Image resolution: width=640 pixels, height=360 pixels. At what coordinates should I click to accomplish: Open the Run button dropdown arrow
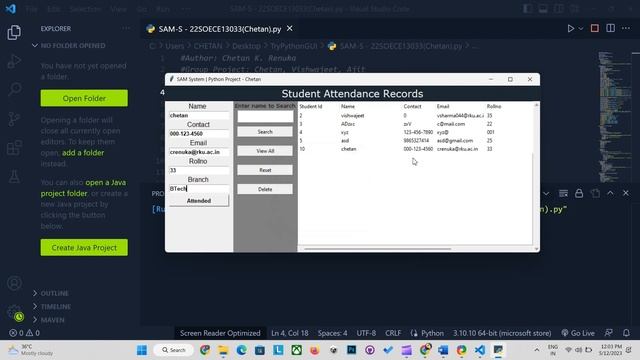click(581, 29)
